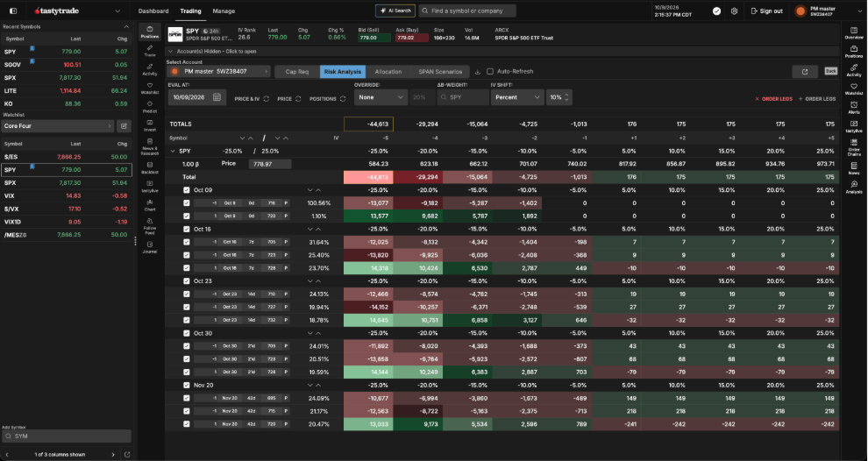Uncheck the Oct 30 expiration group

coord(187,333)
